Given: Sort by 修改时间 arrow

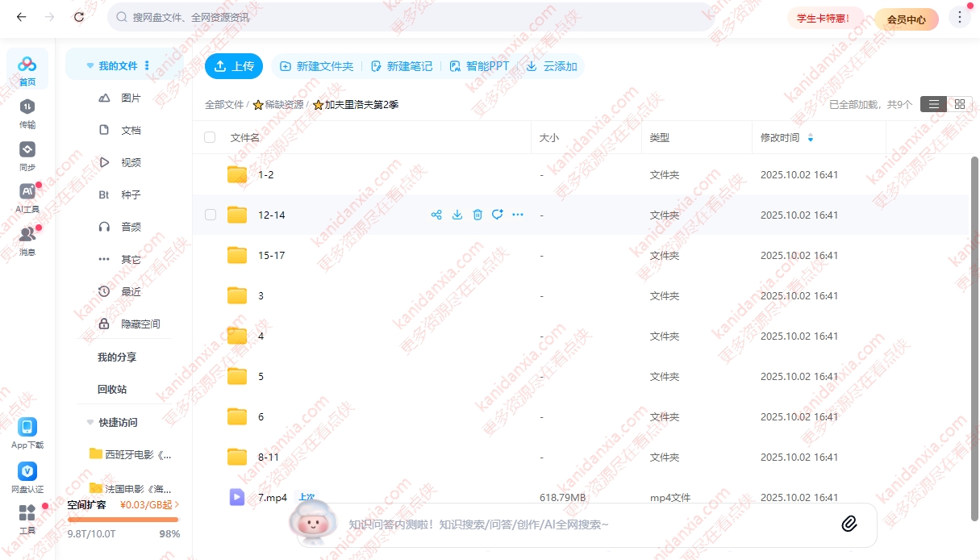Looking at the screenshot, I should pyautogui.click(x=811, y=138).
